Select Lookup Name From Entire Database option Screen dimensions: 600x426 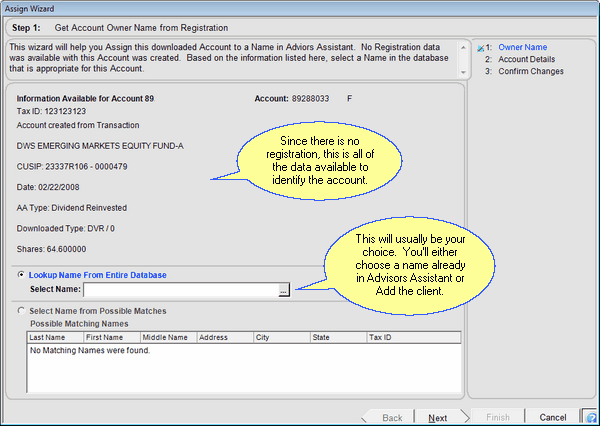click(22, 275)
